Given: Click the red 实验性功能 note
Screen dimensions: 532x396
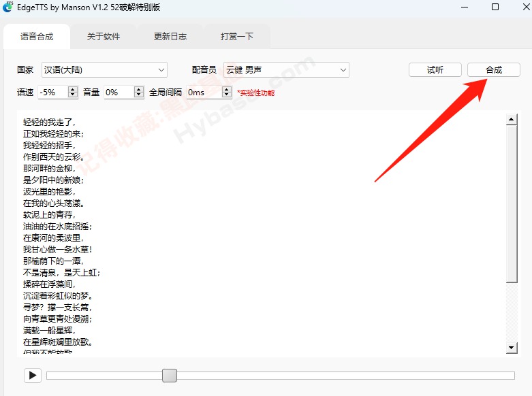Looking at the screenshot, I should coord(256,93).
